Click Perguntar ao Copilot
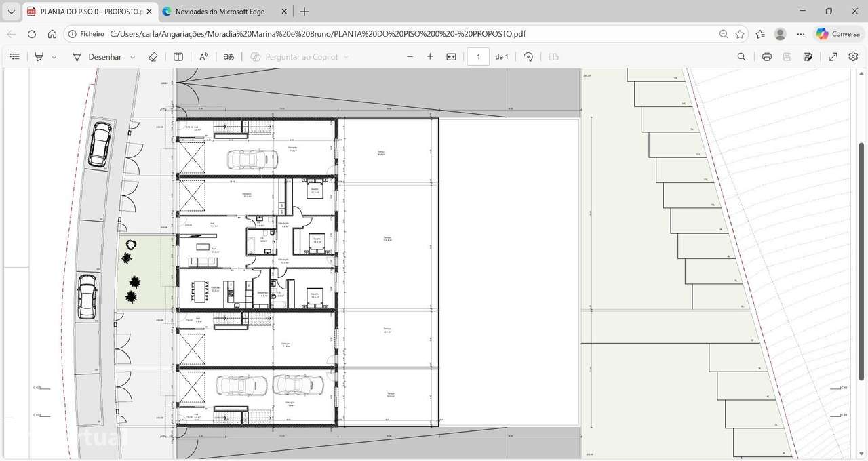The height and width of the screenshot is (461, 868). point(294,57)
